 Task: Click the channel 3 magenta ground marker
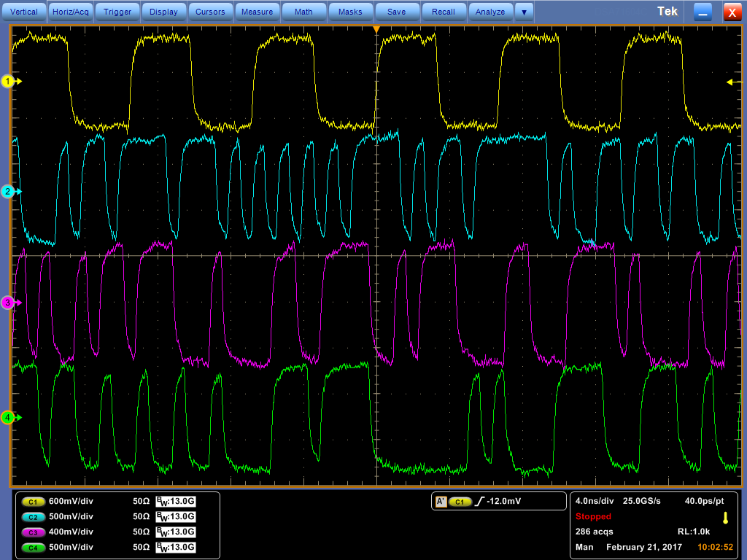(9, 303)
